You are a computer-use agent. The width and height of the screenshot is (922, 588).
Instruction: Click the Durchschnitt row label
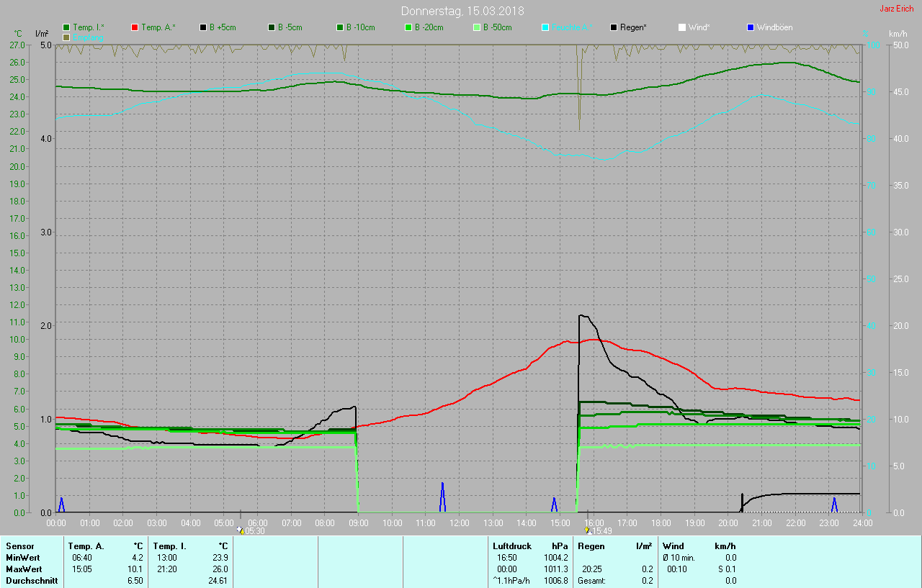(x=31, y=581)
